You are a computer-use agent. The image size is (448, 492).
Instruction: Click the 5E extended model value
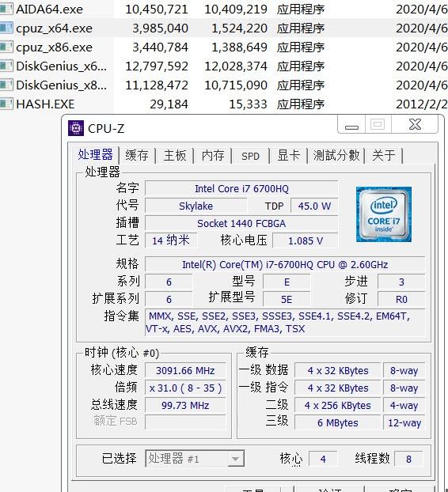tap(287, 299)
